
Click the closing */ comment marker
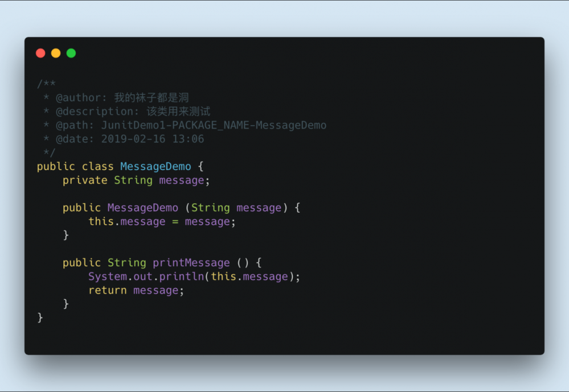(x=50, y=152)
